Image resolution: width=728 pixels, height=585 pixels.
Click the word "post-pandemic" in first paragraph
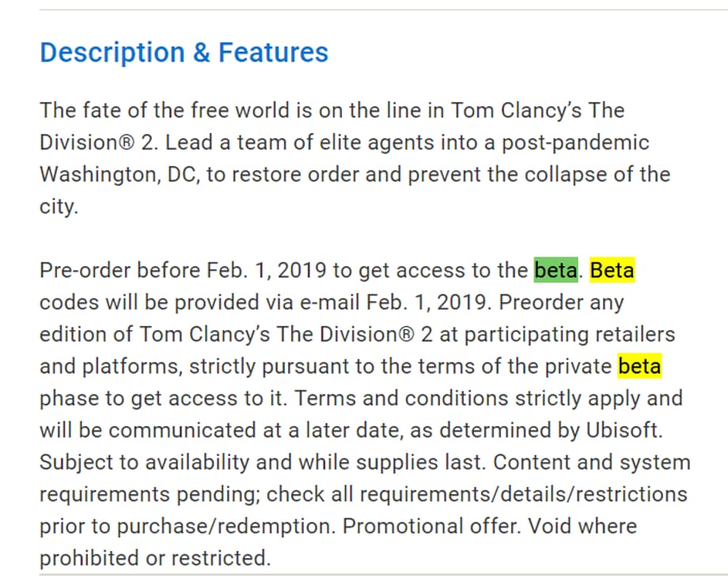pos(571,142)
